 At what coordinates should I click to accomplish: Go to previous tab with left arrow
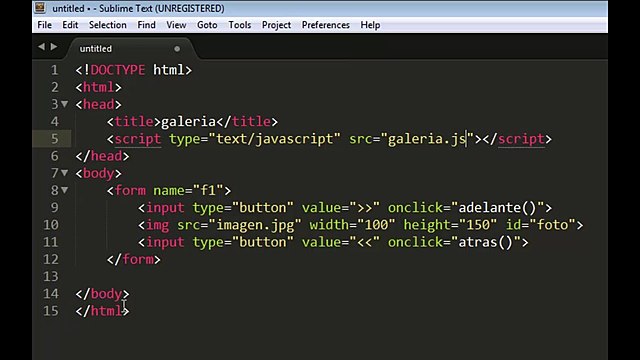pos(42,47)
